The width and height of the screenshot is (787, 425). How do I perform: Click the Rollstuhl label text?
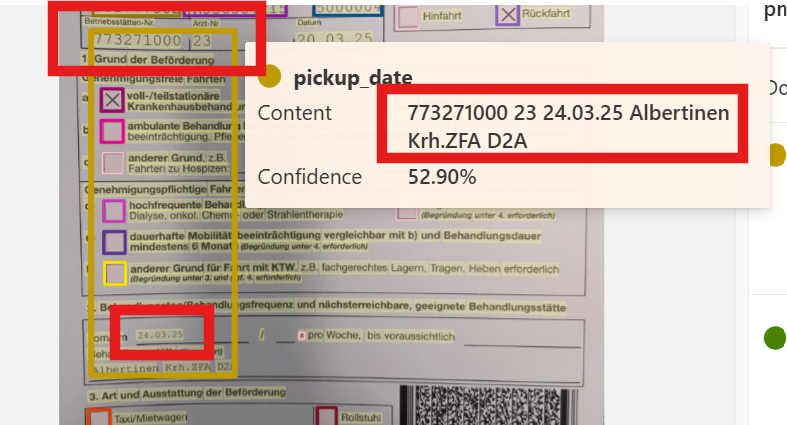click(x=361, y=417)
